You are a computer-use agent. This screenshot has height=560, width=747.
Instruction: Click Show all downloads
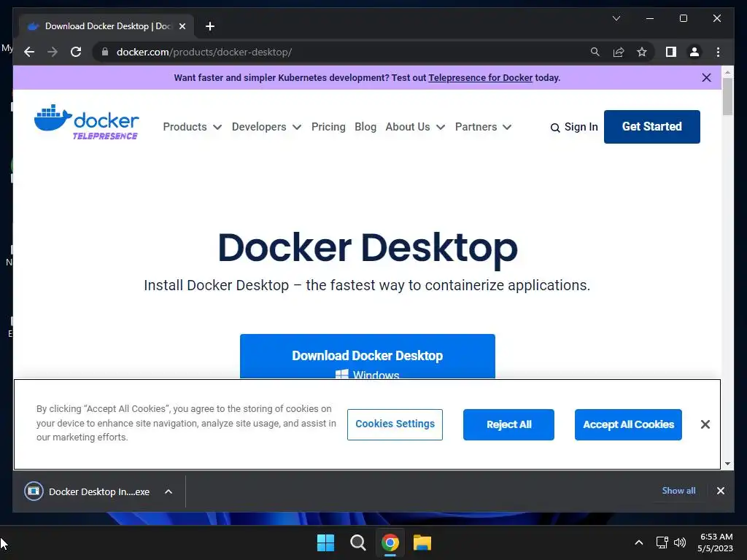[678, 491]
